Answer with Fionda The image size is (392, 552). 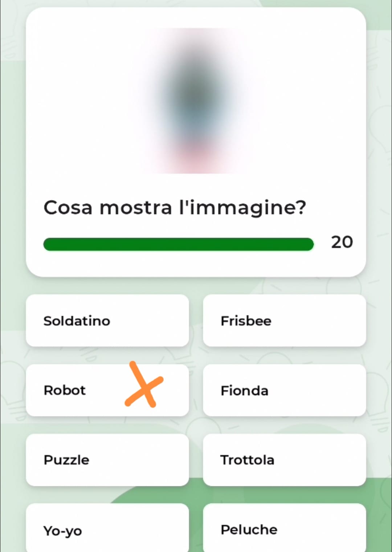pyautogui.click(x=284, y=390)
